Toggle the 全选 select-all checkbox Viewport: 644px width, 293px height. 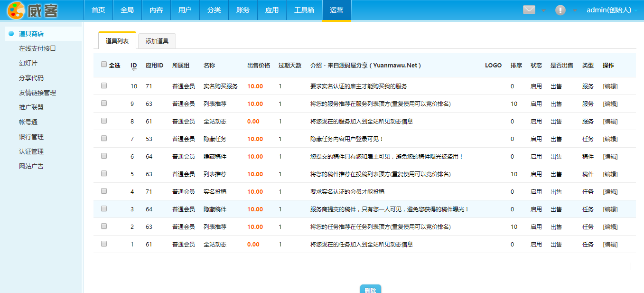click(104, 65)
